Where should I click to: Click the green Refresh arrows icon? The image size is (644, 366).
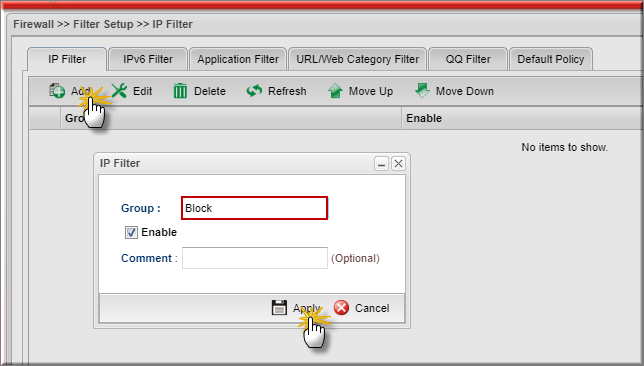tap(254, 91)
